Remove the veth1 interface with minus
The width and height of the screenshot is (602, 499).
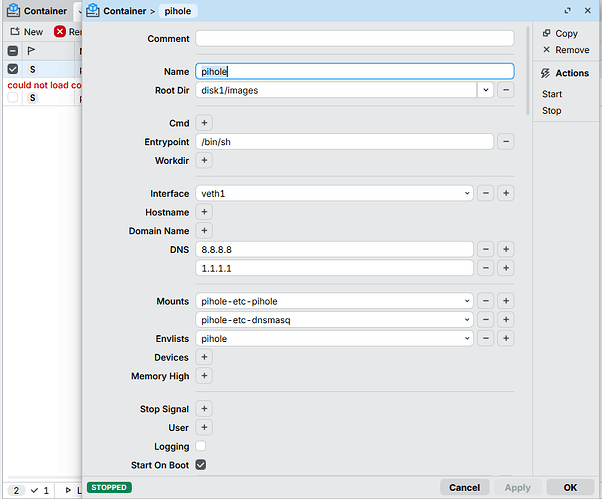pos(486,193)
